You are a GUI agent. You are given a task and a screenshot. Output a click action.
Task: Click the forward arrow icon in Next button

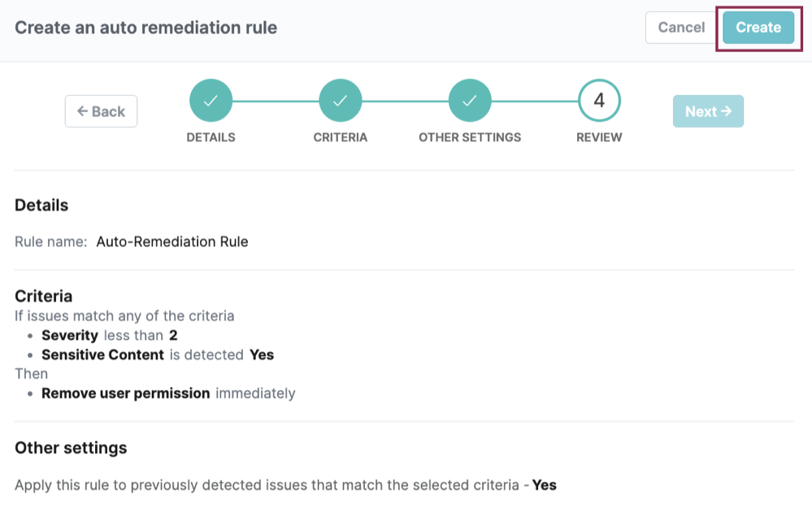[x=726, y=111]
